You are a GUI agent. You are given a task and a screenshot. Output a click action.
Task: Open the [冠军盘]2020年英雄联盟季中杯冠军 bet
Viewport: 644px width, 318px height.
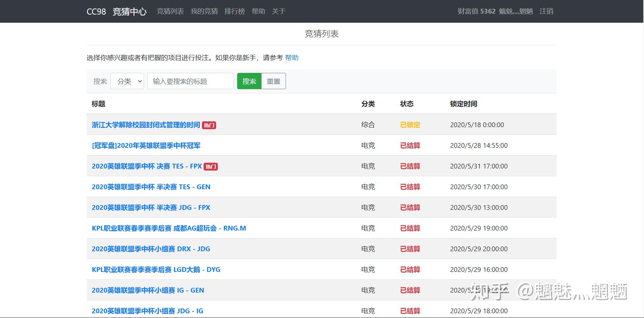146,145
